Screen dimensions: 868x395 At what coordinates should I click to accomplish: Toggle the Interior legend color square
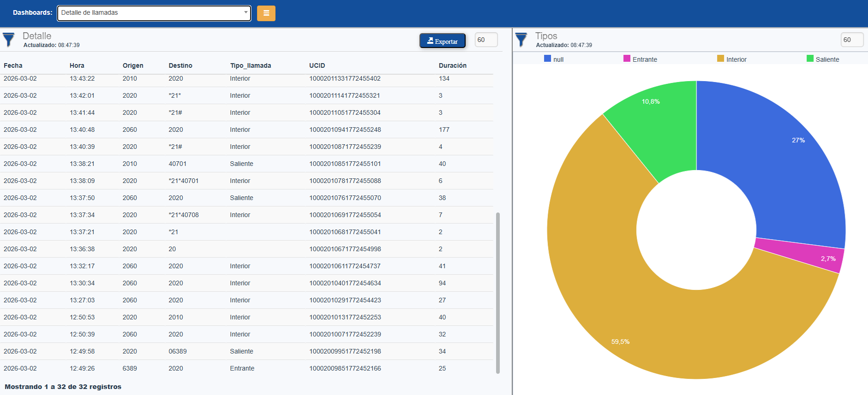(x=720, y=59)
